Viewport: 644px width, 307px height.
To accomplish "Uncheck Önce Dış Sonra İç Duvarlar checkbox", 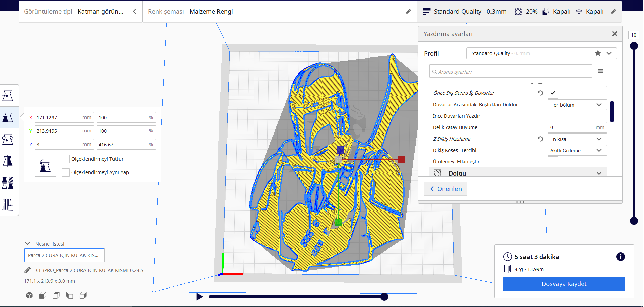I will [x=553, y=93].
